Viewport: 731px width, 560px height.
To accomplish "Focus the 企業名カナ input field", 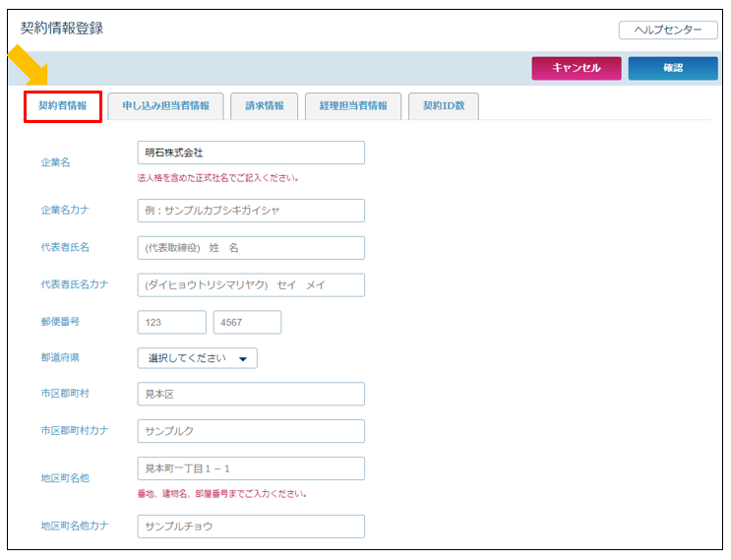I will 251,211.
